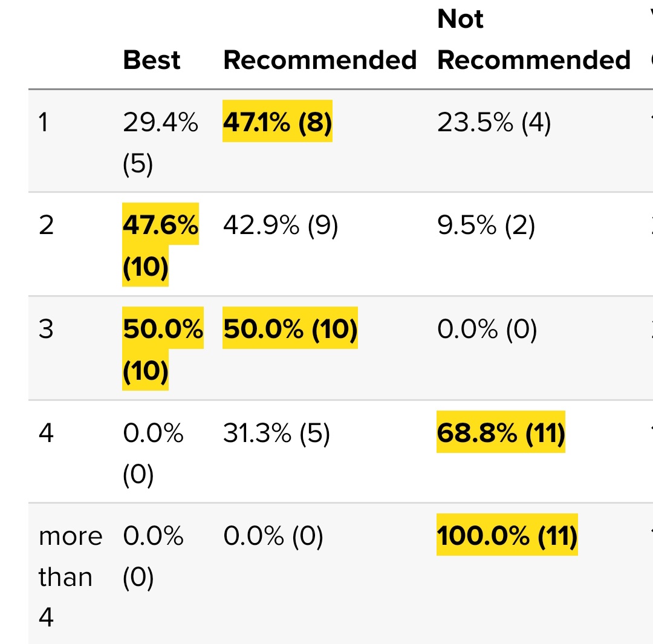Image resolution: width=653 pixels, height=644 pixels.
Task: Select the highlighted 47.1% (8) cell
Action: (278, 121)
